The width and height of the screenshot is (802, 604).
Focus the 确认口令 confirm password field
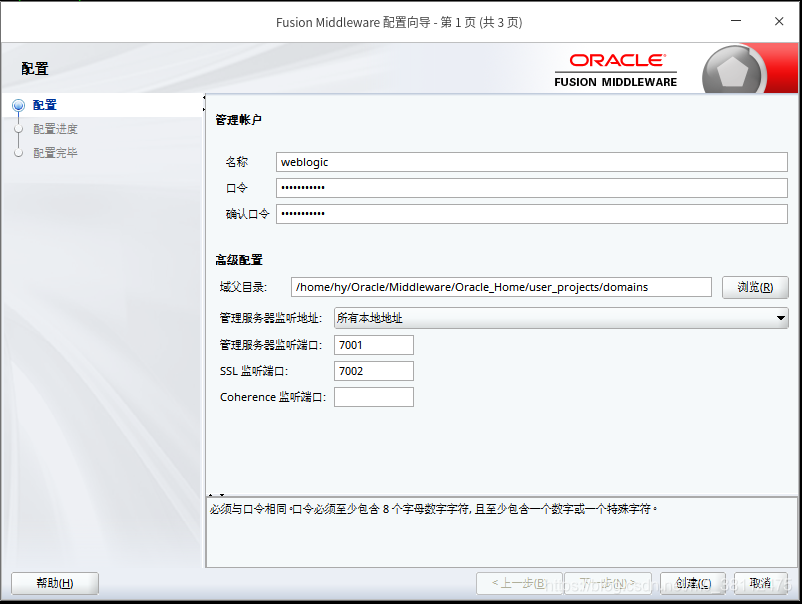pyautogui.click(x=531, y=214)
